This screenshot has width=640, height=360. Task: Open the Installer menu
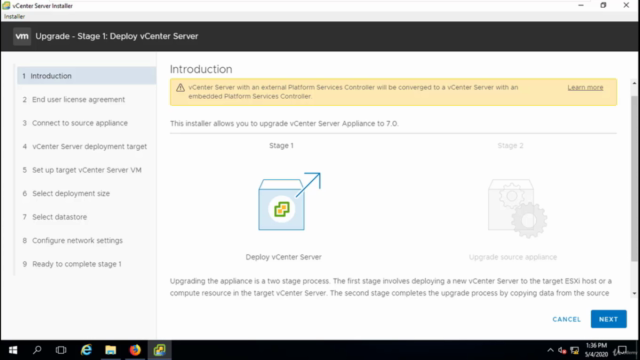[14, 17]
